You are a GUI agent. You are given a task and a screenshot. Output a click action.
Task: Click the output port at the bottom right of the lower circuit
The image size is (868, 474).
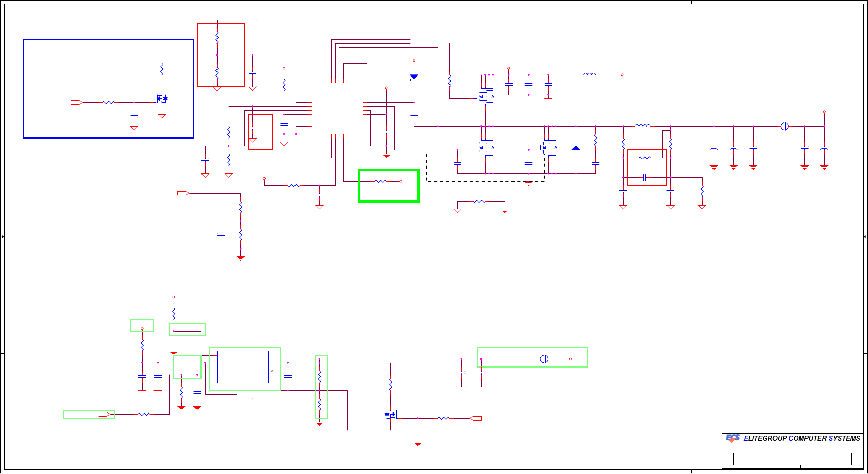pyautogui.click(x=475, y=418)
